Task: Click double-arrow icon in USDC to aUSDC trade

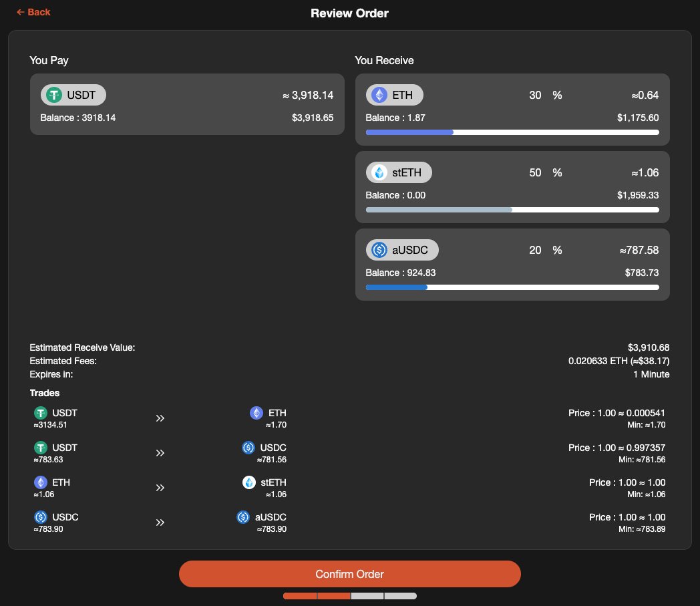Action: [x=160, y=522]
